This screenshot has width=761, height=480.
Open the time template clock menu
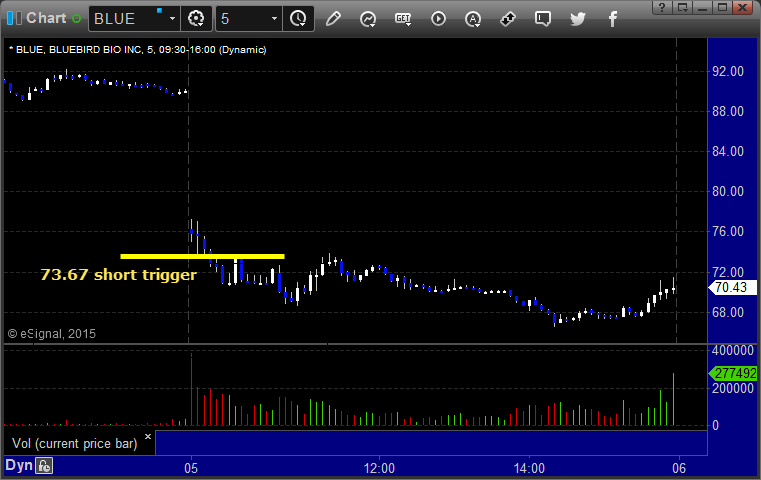click(x=298, y=19)
